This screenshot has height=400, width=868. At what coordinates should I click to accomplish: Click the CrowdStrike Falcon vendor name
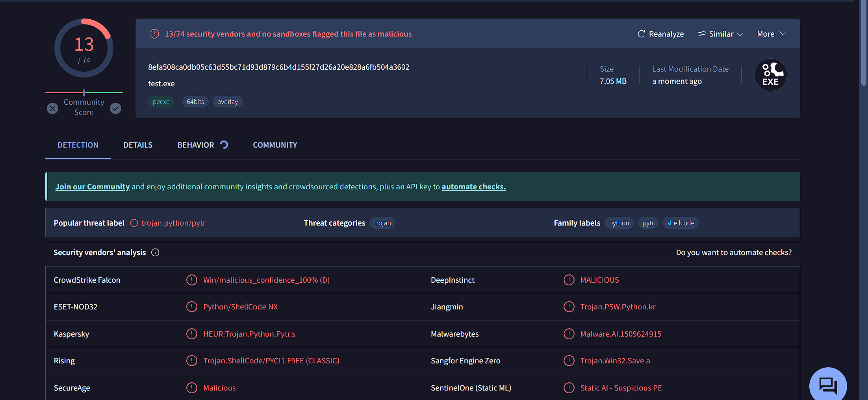pos(87,280)
